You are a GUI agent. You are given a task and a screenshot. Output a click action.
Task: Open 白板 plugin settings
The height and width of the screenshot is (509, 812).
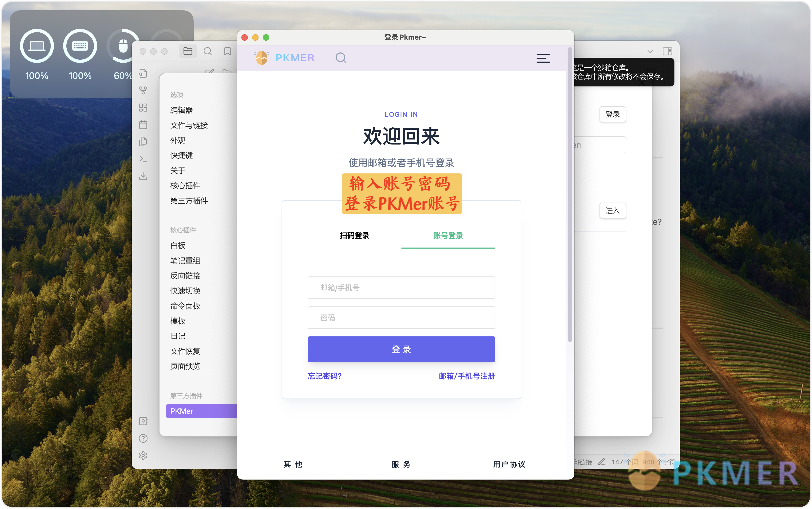click(177, 245)
